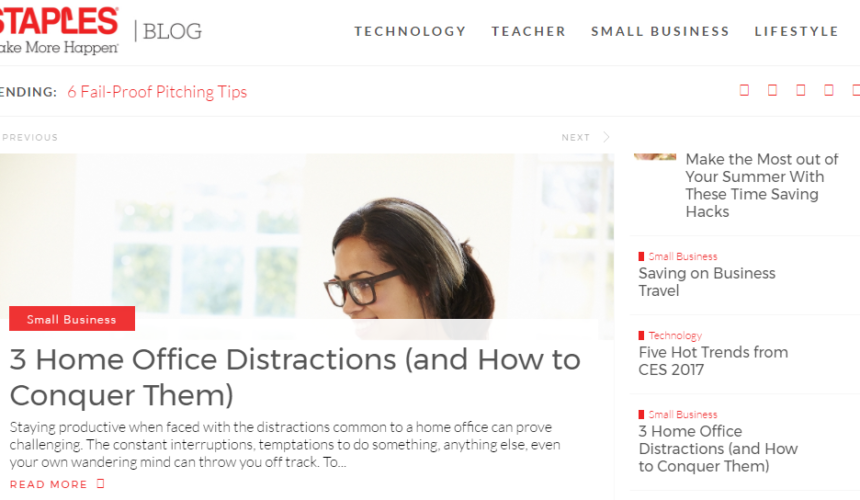Click the third social icon in trending bar
Image resolution: width=860 pixels, height=500 pixels.
point(801,90)
